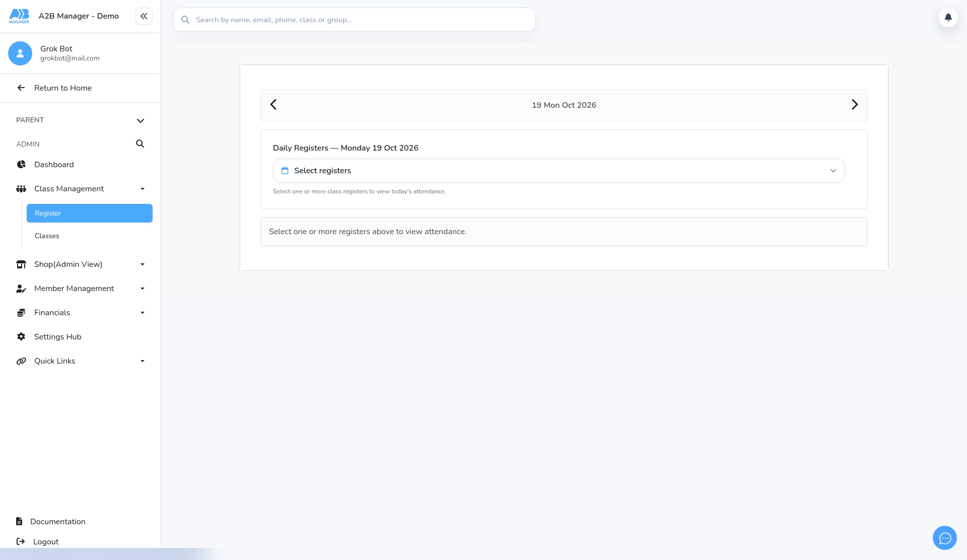Click the grokbot@mail.com email text
The width and height of the screenshot is (967, 560).
tap(70, 58)
